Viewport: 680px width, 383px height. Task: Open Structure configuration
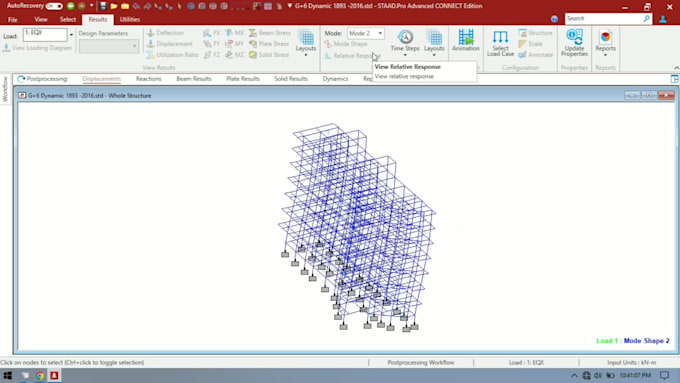point(536,33)
